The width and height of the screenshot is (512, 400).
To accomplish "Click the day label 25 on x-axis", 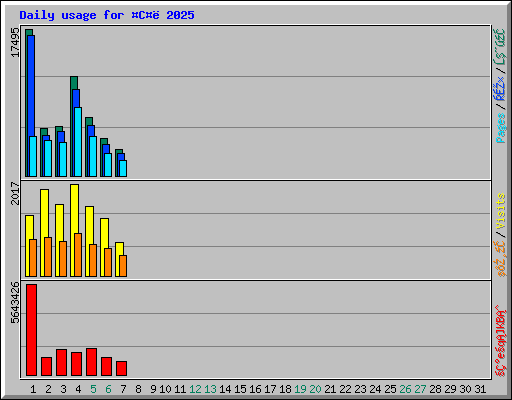I will point(390,389).
